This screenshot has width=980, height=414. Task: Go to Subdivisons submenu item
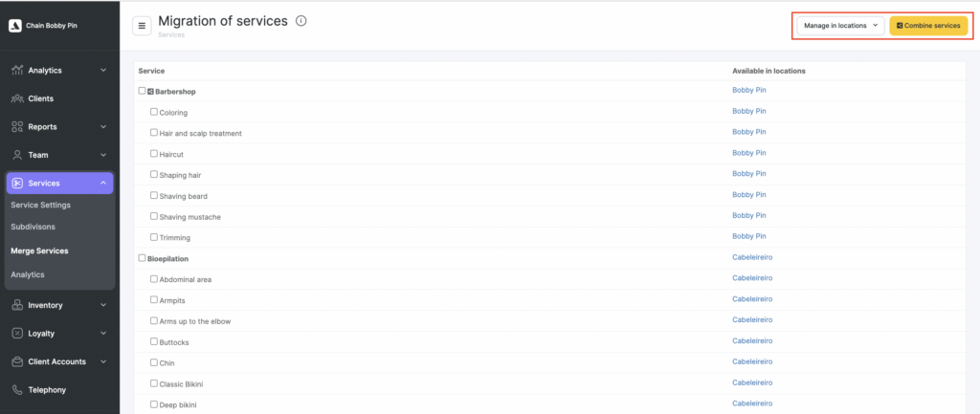point(33,227)
